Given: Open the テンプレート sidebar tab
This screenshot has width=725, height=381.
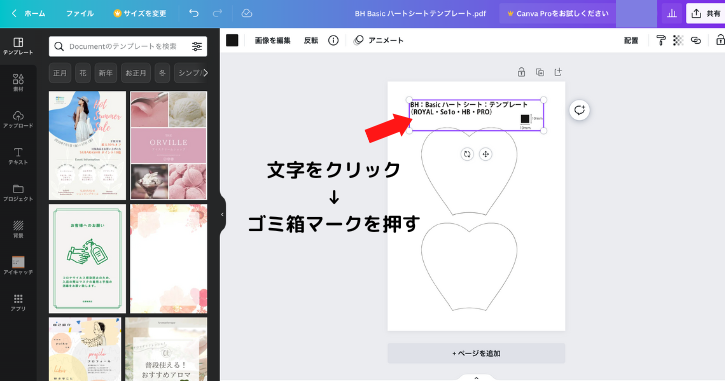Looking at the screenshot, I should [x=18, y=46].
